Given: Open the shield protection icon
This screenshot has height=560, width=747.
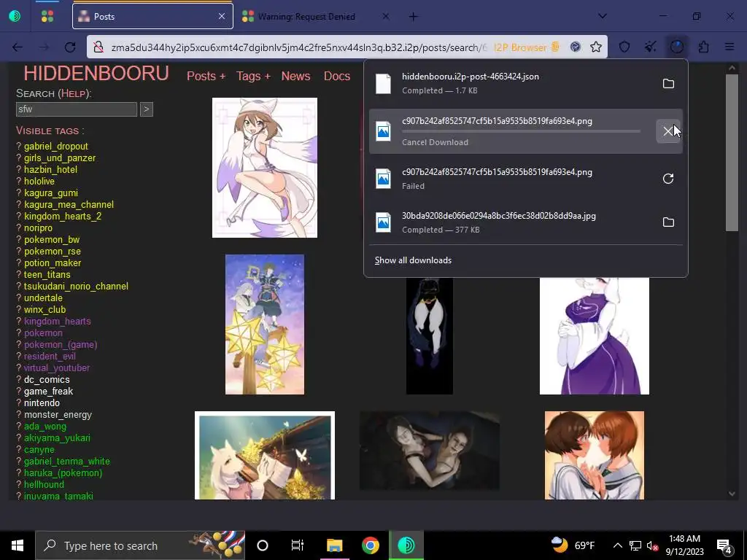Looking at the screenshot, I should point(624,47).
